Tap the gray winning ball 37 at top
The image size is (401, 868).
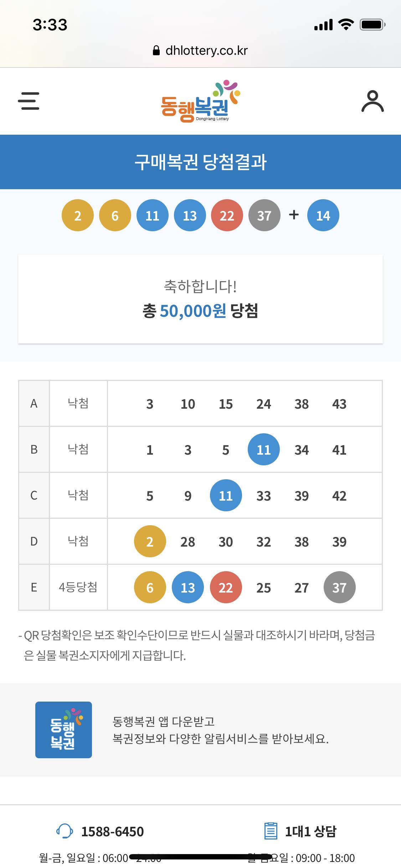coord(264,216)
